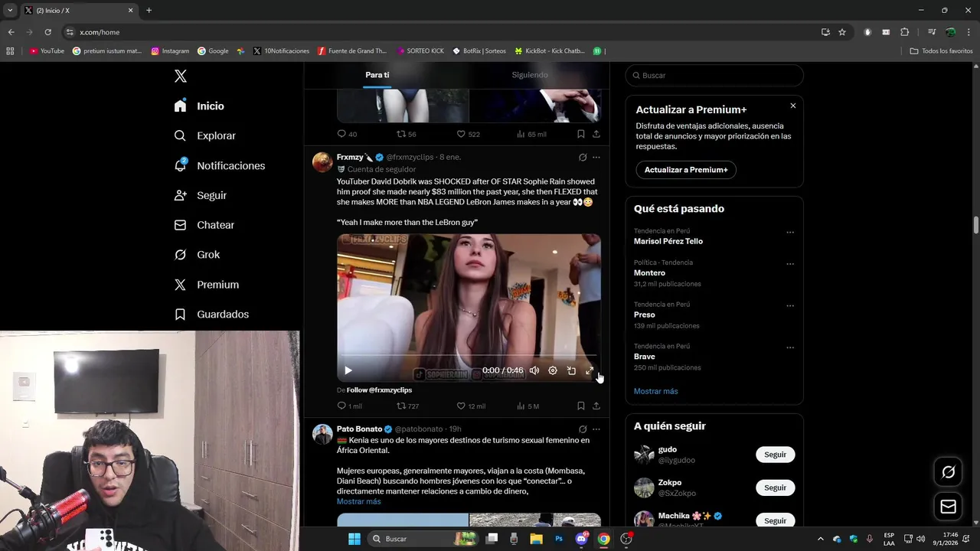Click the Actualizar a Premium+ button

pyautogui.click(x=686, y=170)
